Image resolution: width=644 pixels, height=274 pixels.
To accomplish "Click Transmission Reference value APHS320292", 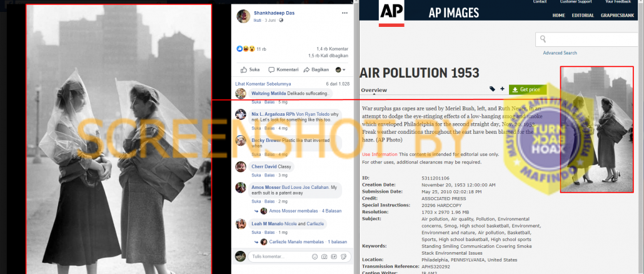I will (x=436, y=266).
